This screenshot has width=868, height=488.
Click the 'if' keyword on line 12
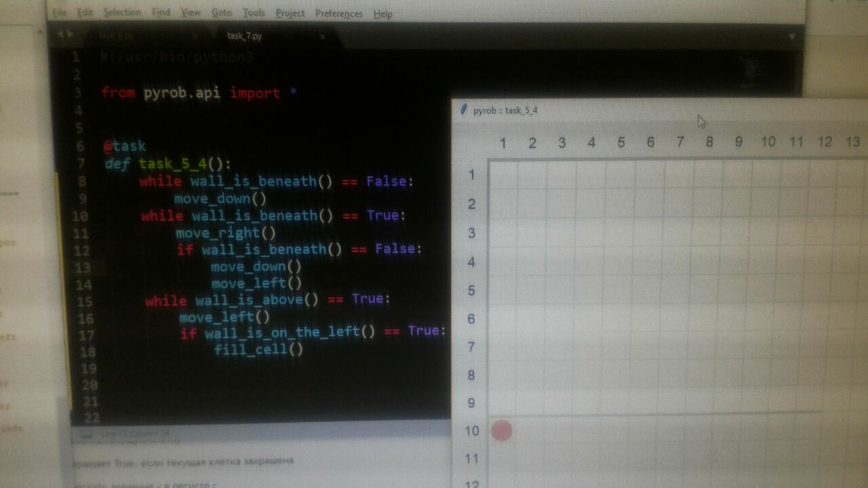[x=185, y=249]
